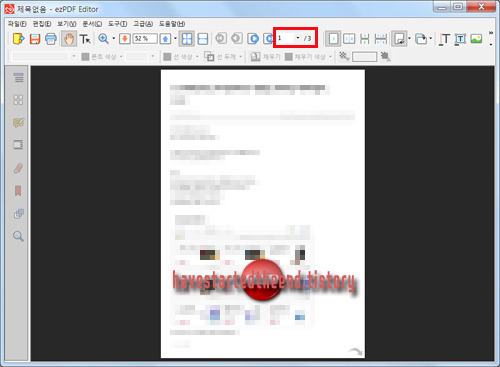Click the displayed PDF document page
500x367 pixels.
(x=263, y=214)
